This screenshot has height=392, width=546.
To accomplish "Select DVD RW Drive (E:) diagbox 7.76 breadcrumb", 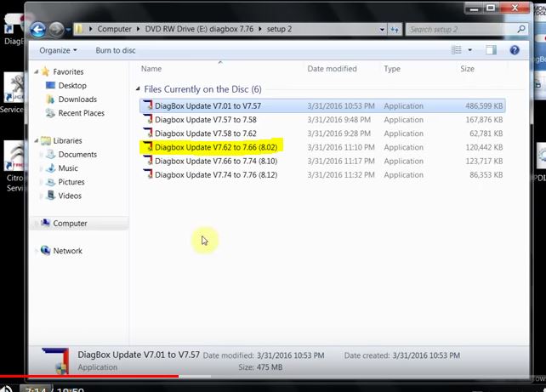I will coord(199,29).
